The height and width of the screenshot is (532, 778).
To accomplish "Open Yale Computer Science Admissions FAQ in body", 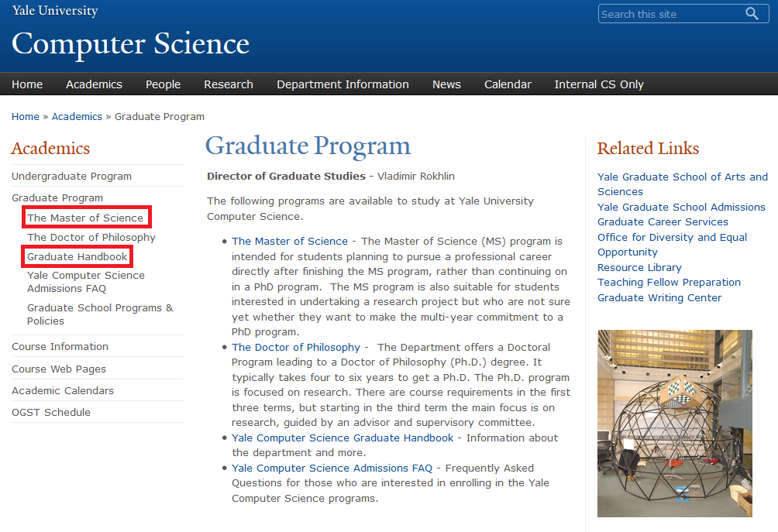I will click(332, 468).
